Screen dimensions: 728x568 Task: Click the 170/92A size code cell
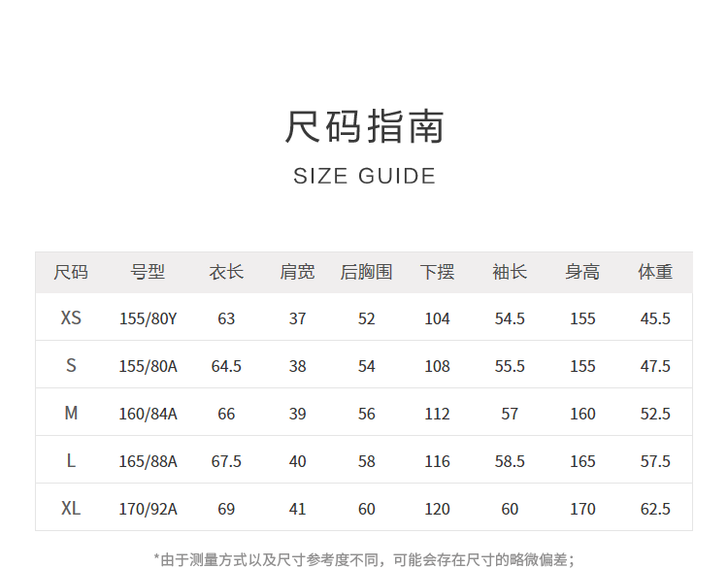click(x=149, y=509)
